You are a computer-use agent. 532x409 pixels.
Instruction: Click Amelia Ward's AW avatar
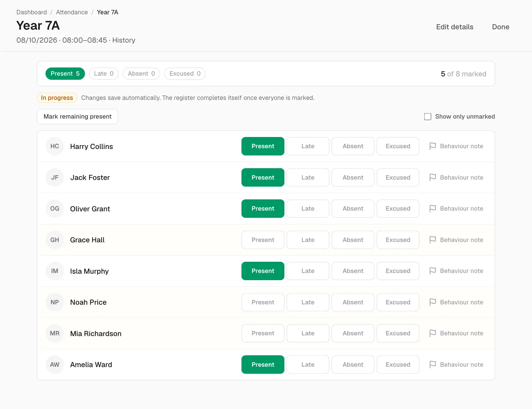pyautogui.click(x=55, y=365)
